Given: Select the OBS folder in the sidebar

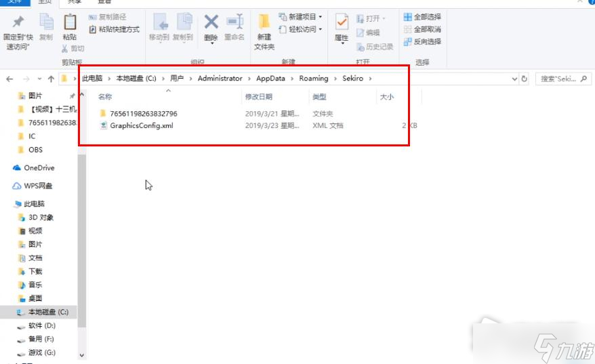Looking at the screenshot, I should point(35,150).
